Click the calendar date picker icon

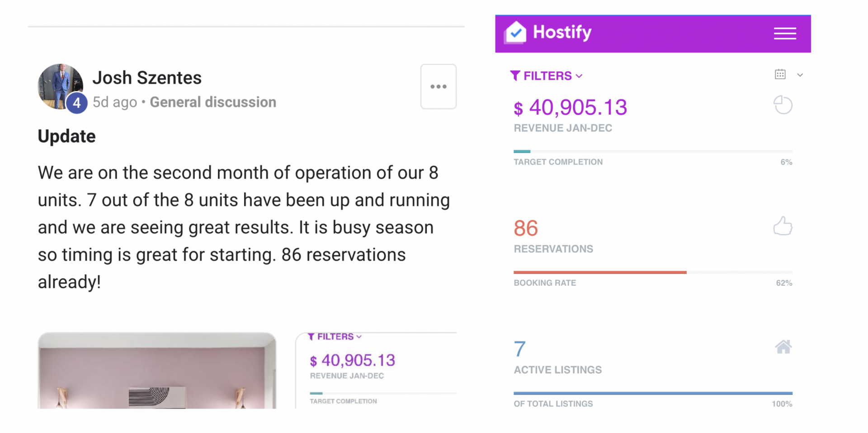(x=780, y=75)
